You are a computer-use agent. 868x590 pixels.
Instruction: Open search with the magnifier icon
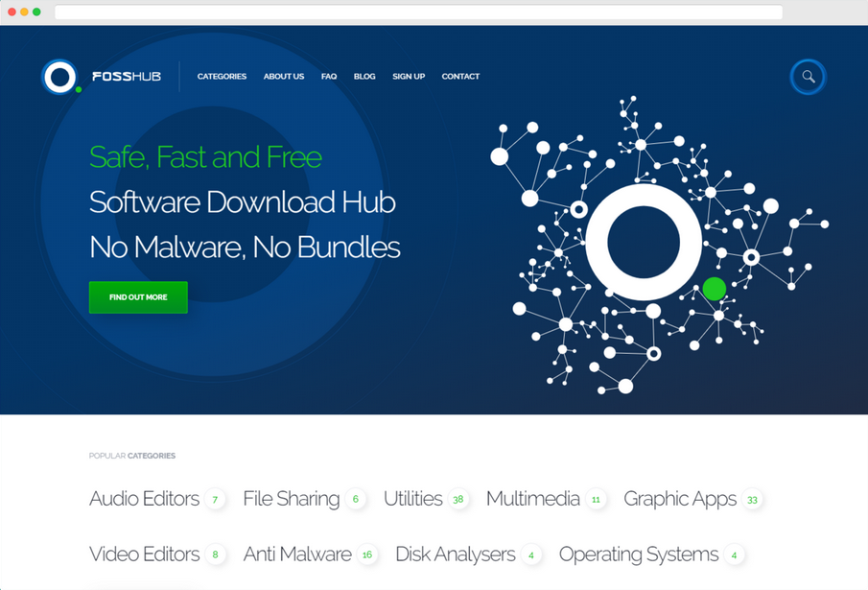click(x=808, y=77)
